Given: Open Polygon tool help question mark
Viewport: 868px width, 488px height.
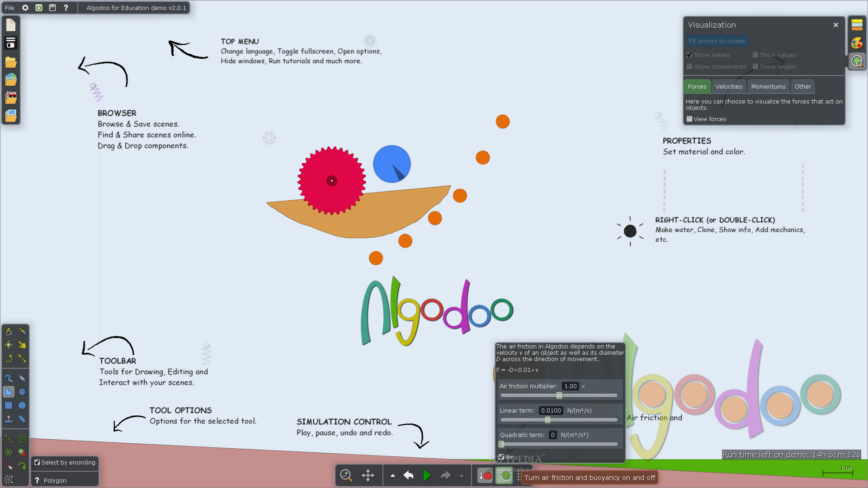Looking at the screenshot, I should (37, 480).
